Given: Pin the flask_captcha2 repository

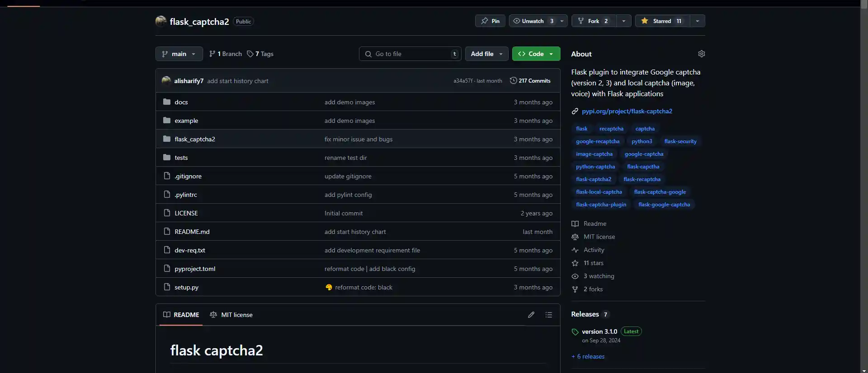Looking at the screenshot, I should click(491, 21).
